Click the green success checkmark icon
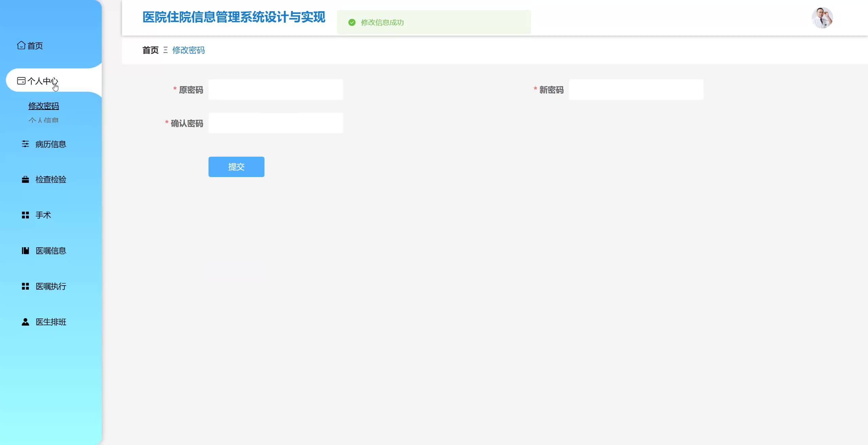868x445 pixels. pyautogui.click(x=352, y=22)
